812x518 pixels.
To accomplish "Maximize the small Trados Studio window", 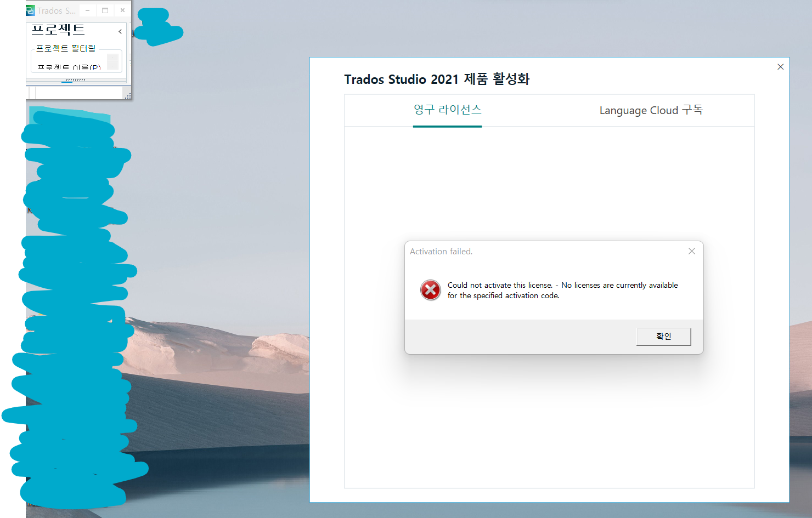I will coord(105,10).
